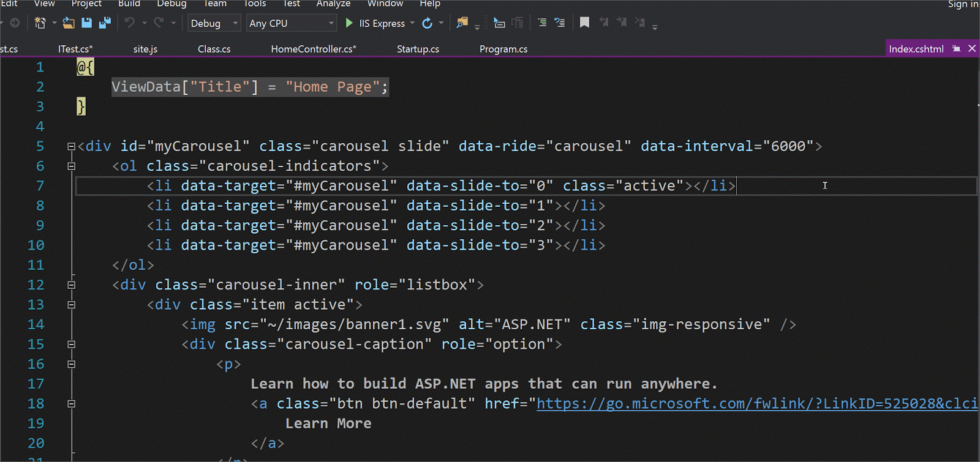This screenshot has height=462, width=980.
Task: Collapse the ol carousel-indicators block on line 6
Action: pyautogui.click(x=71, y=166)
